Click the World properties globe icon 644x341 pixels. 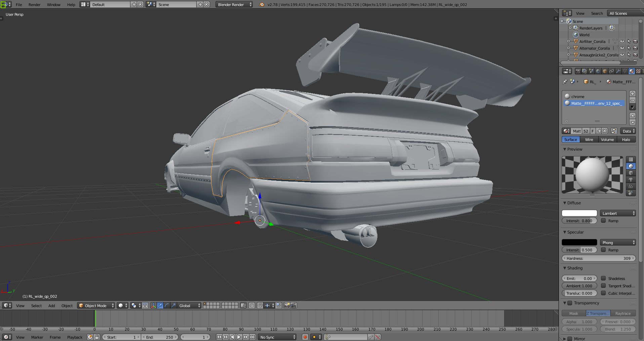598,71
